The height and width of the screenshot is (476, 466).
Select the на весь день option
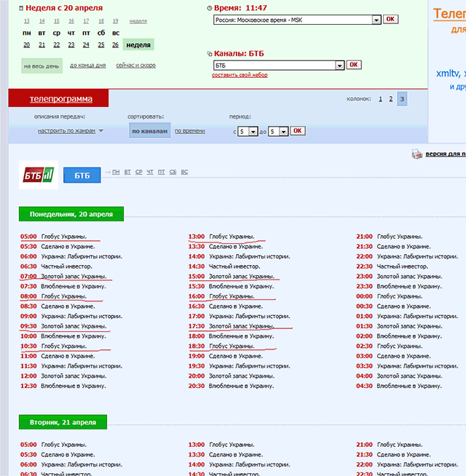[42, 66]
